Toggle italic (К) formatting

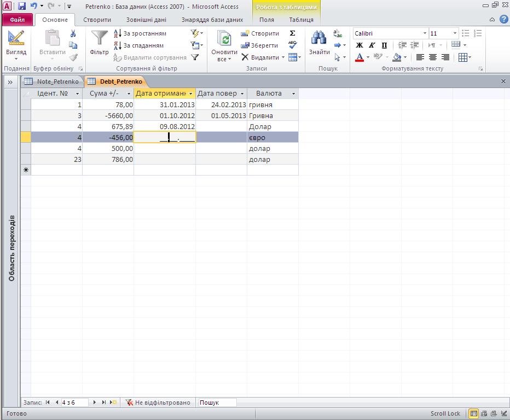point(372,45)
